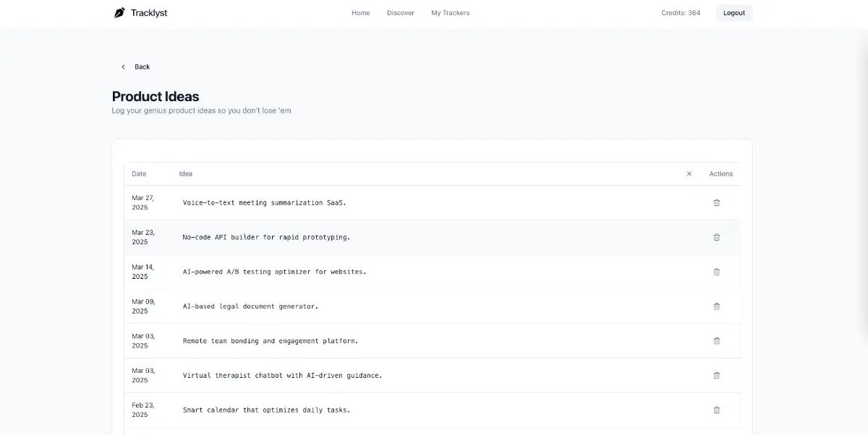Click the Logout button
This screenshot has width=868, height=435.
(x=733, y=12)
